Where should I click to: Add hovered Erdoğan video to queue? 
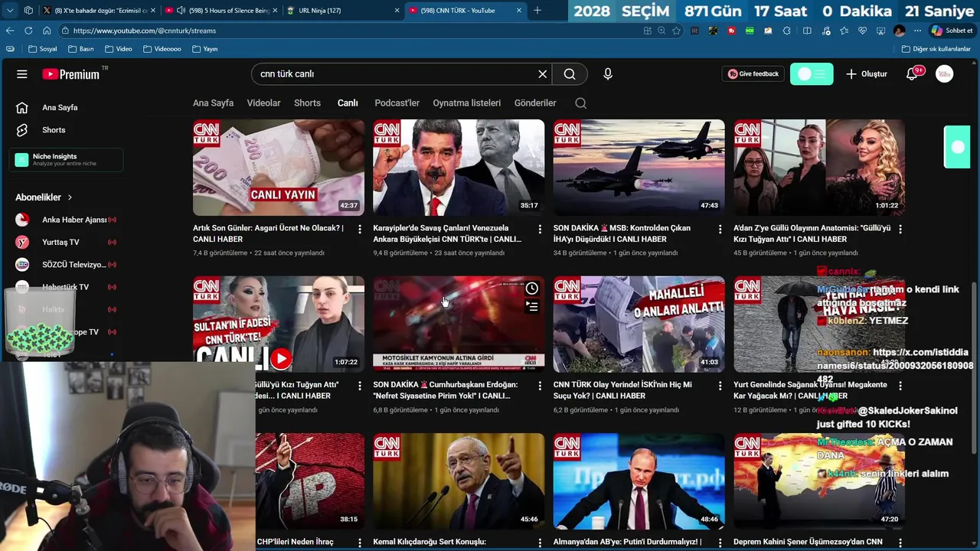[x=532, y=306]
